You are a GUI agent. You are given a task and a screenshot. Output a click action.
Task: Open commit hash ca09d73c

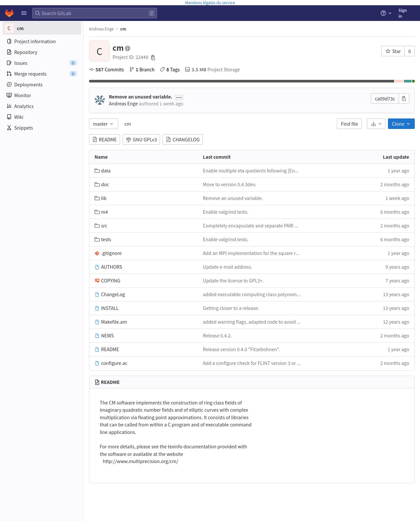click(x=385, y=99)
